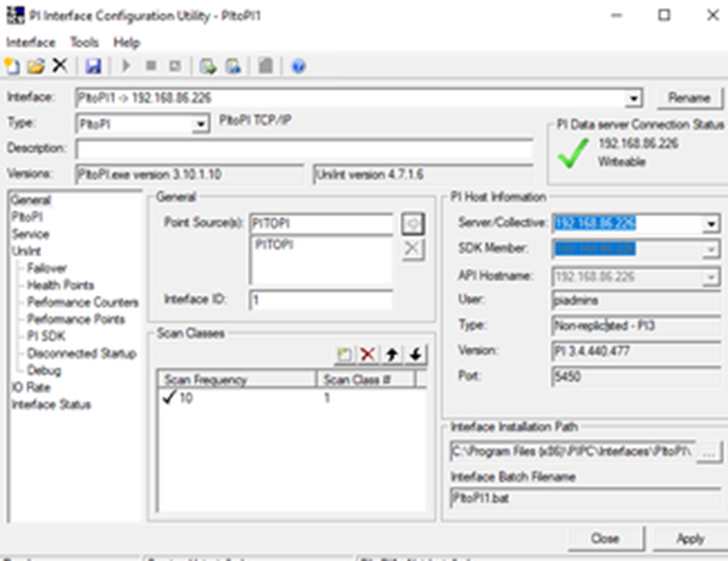Image resolution: width=728 pixels, height=561 pixels.
Task: Select PITOPI in point source list
Action: click(x=275, y=244)
